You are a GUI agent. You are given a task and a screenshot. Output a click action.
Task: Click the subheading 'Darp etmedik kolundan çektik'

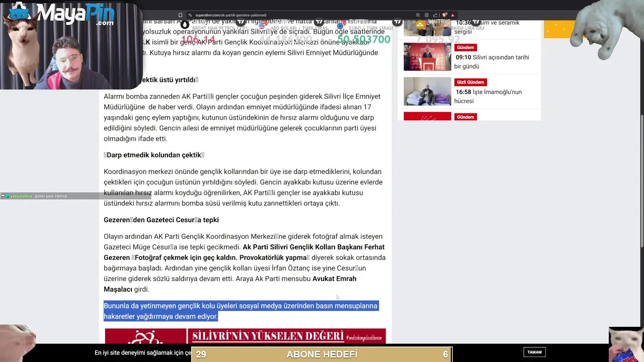coord(154,155)
